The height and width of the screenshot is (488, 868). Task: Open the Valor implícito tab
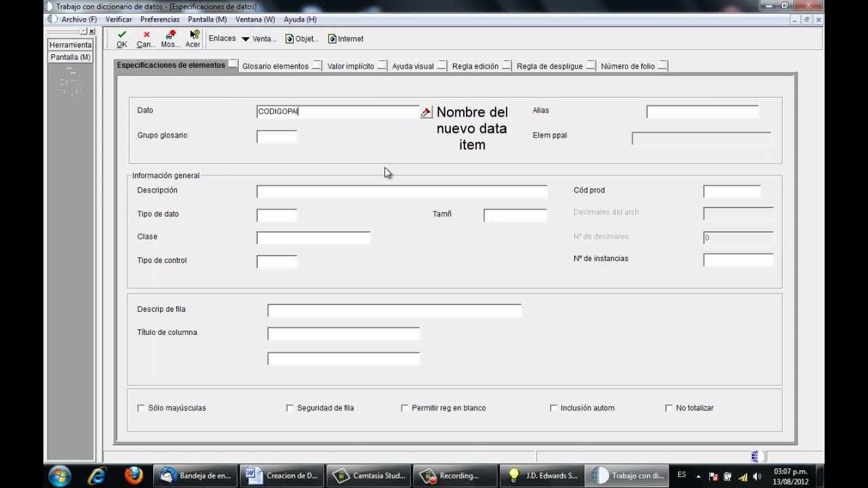(x=351, y=66)
